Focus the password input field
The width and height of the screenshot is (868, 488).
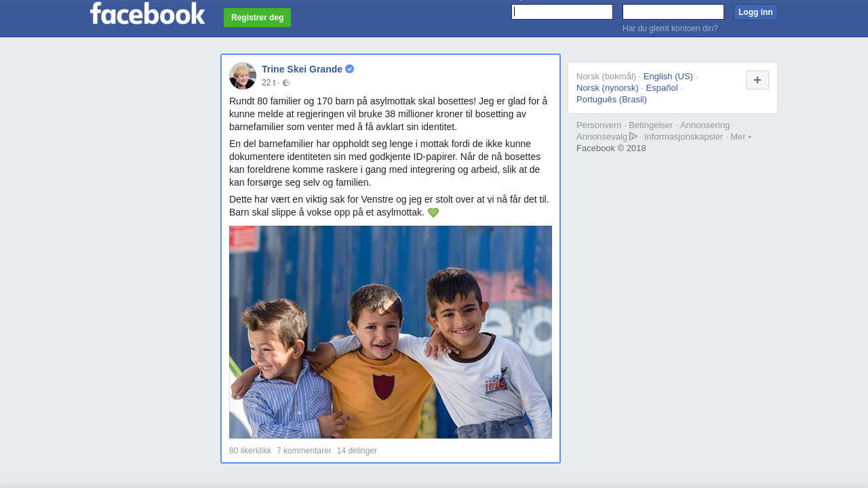(673, 12)
